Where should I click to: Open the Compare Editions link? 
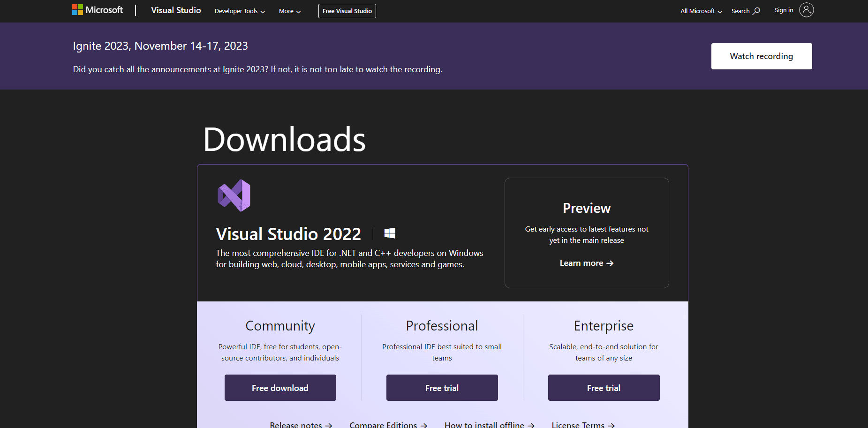[x=388, y=424]
